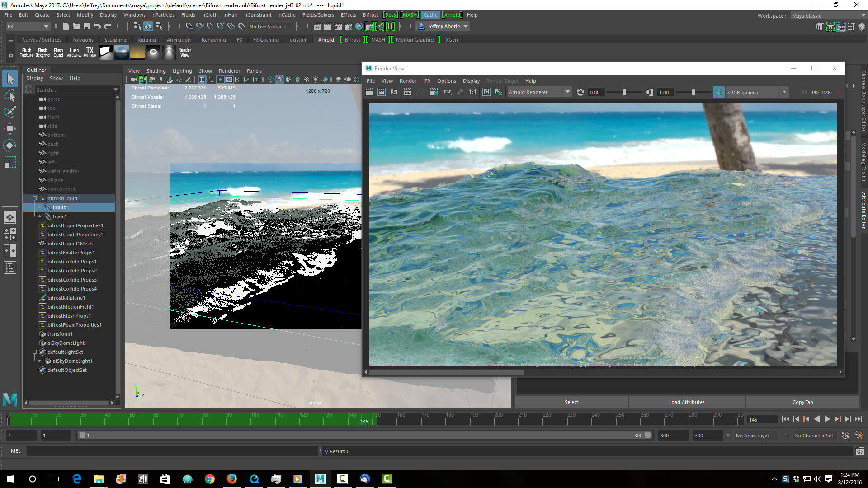Click the Load Attributes button
The height and width of the screenshot is (488, 868).
686,402
